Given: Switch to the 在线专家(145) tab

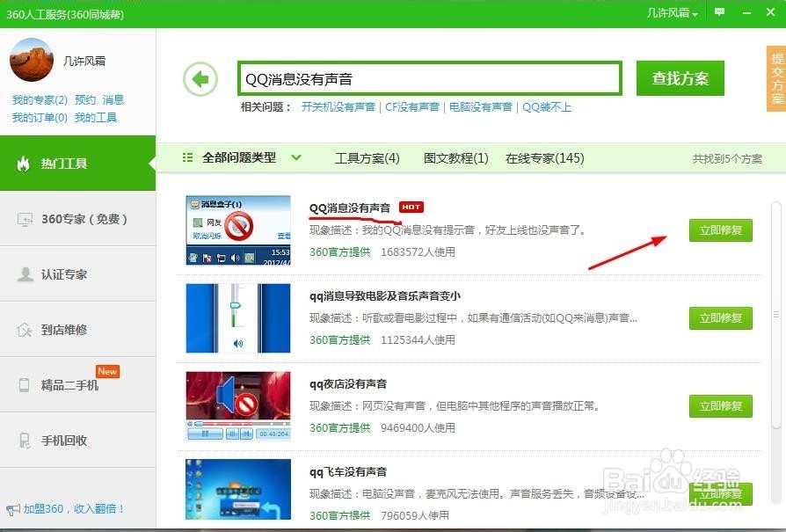Looking at the screenshot, I should pos(544,158).
